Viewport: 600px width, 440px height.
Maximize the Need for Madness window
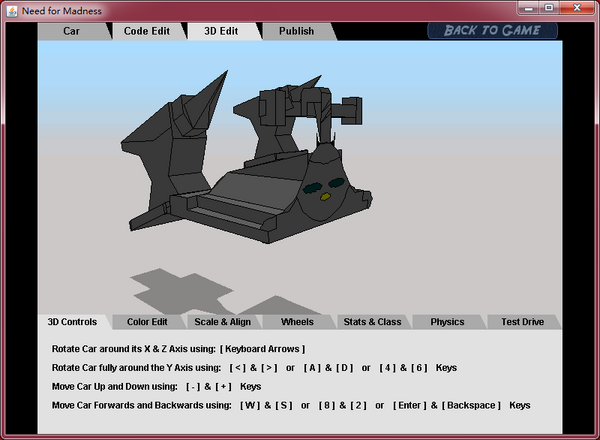549,8
